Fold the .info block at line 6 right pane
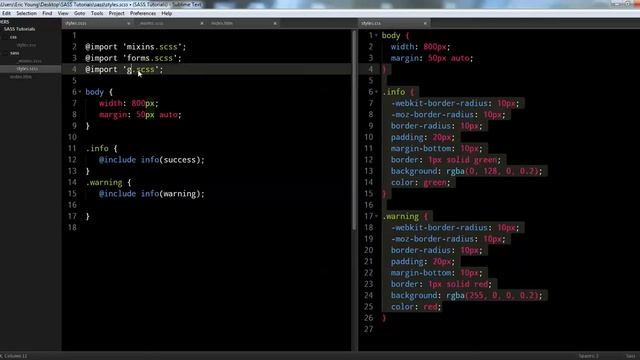Viewport: 640px width, 360px height. (x=376, y=92)
